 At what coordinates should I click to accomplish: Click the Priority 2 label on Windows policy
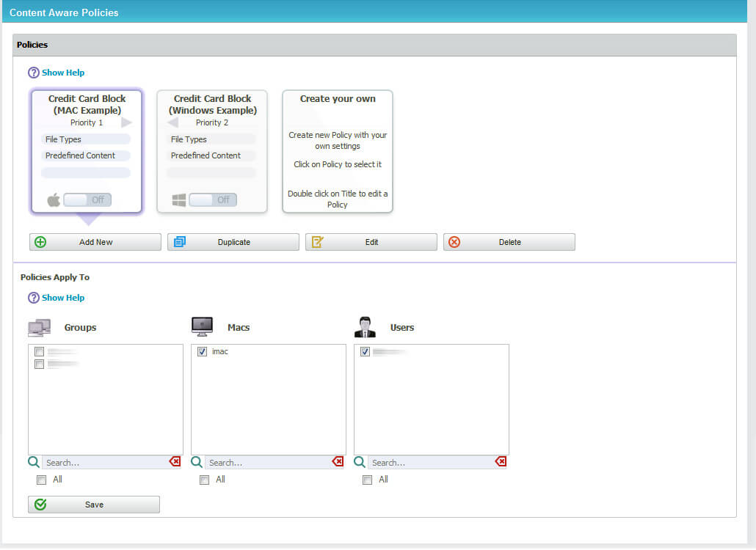pyautogui.click(x=212, y=122)
